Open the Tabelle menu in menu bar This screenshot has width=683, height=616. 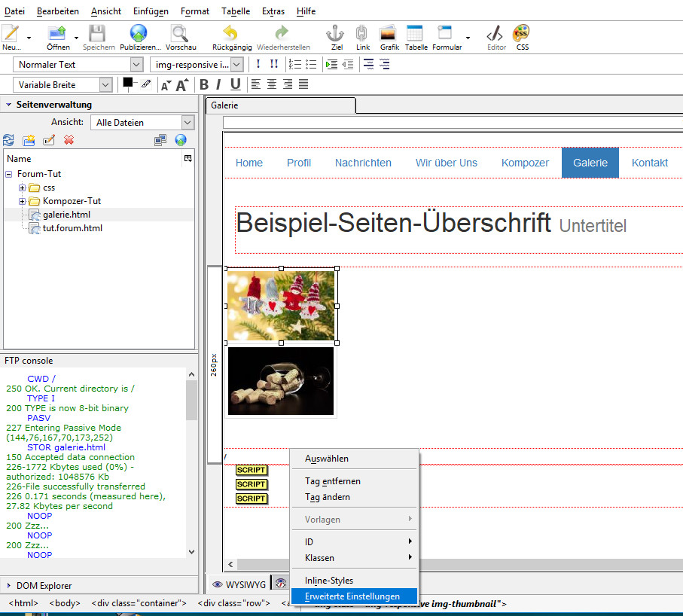coord(236,11)
